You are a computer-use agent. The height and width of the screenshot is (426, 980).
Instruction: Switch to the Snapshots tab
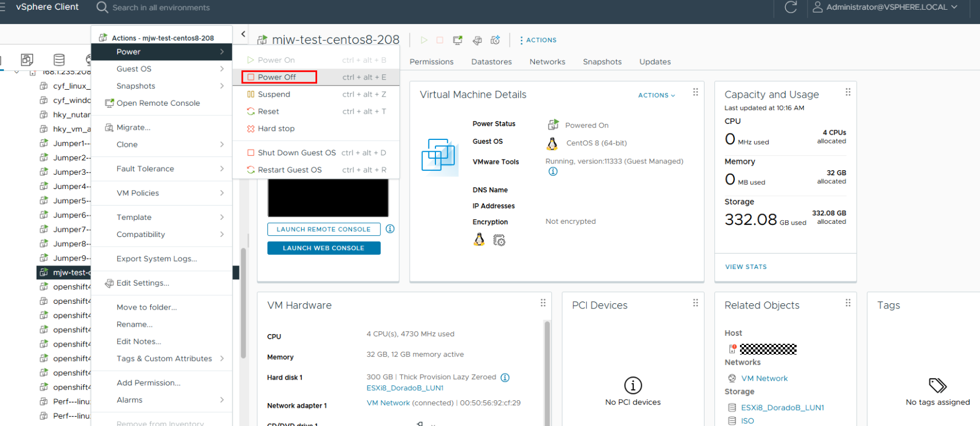pyautogui.click(x=602, y=62)
